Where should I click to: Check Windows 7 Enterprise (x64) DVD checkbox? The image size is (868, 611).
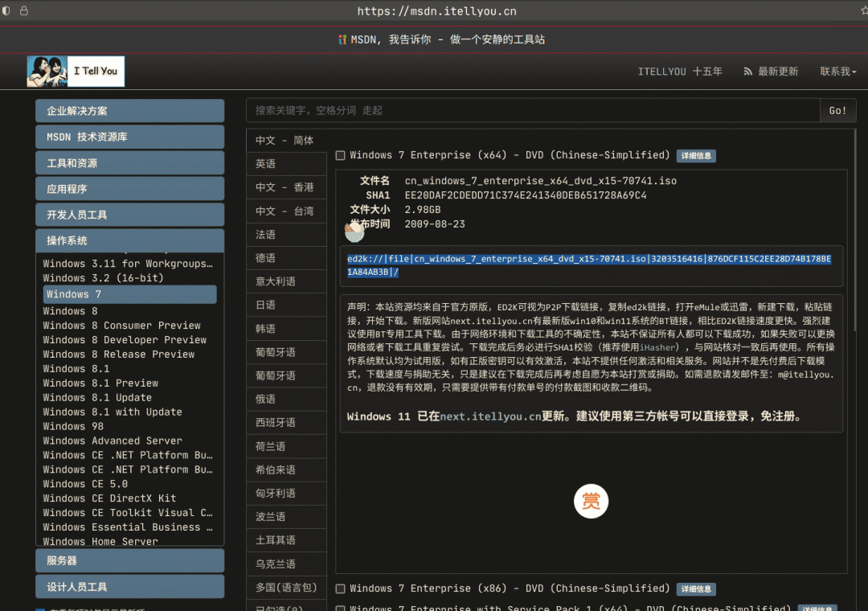[x=341, y=156]
